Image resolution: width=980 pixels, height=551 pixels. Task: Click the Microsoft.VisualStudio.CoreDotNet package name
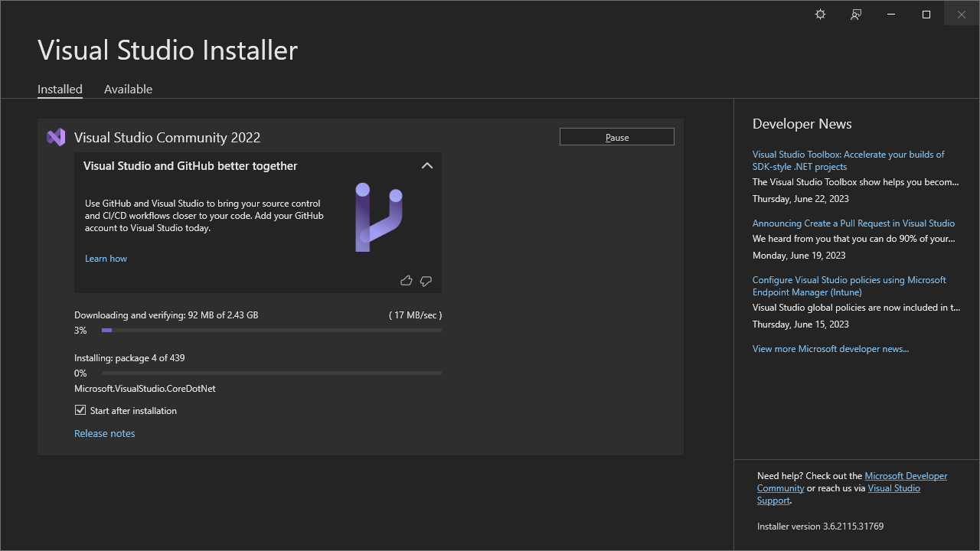[145, 389]
